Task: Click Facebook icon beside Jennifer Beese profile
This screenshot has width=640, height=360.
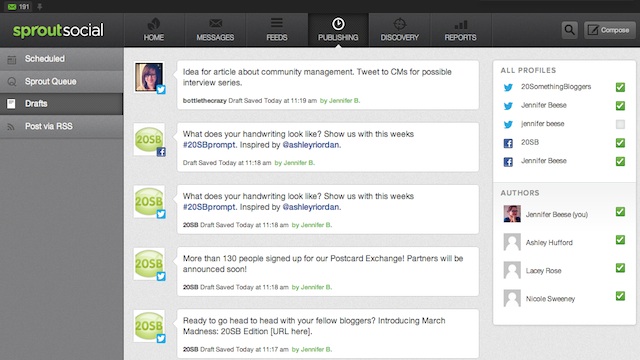Action: pyautogui.click(x=508, y=162)
